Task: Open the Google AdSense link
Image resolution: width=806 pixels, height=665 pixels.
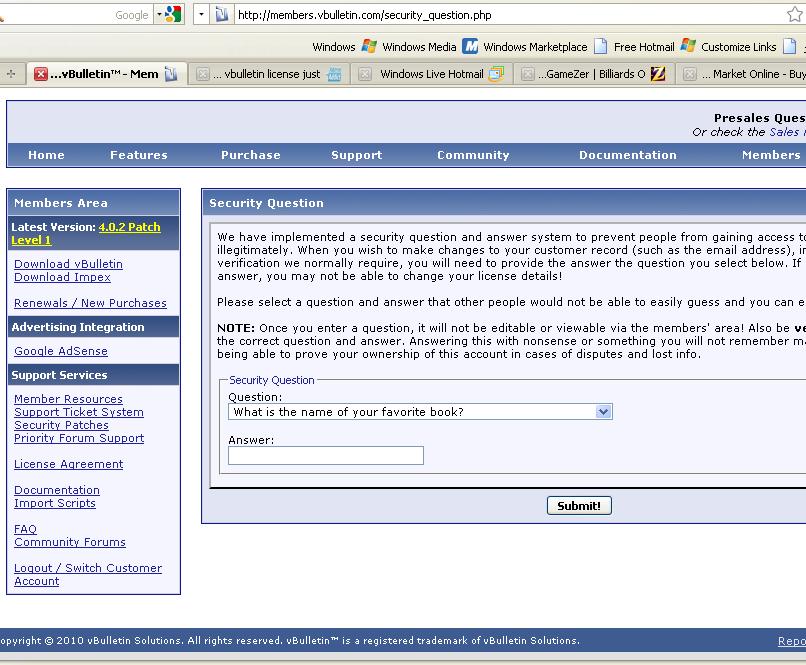Action: point(61,351)
